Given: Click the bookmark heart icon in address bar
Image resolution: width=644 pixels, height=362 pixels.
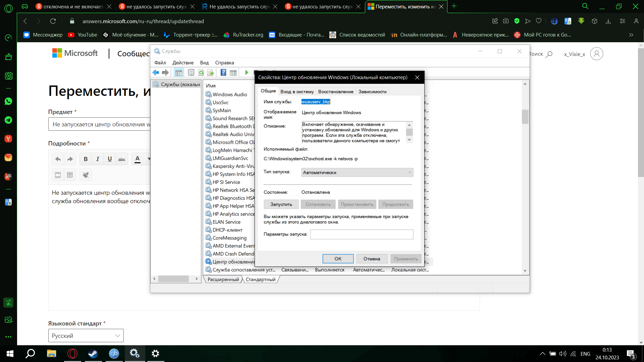Looking at the screenshot, I should click(x=539, y=21).
